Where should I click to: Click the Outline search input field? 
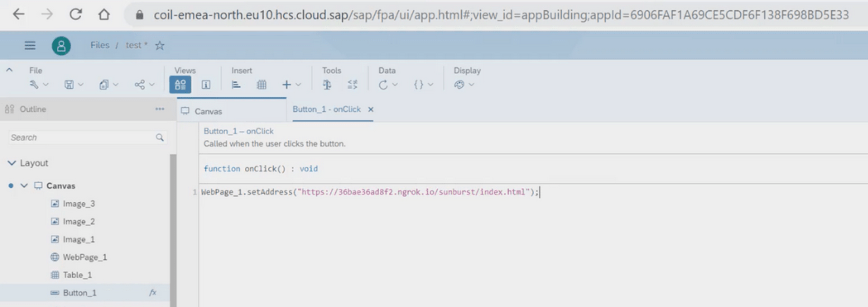81,138
